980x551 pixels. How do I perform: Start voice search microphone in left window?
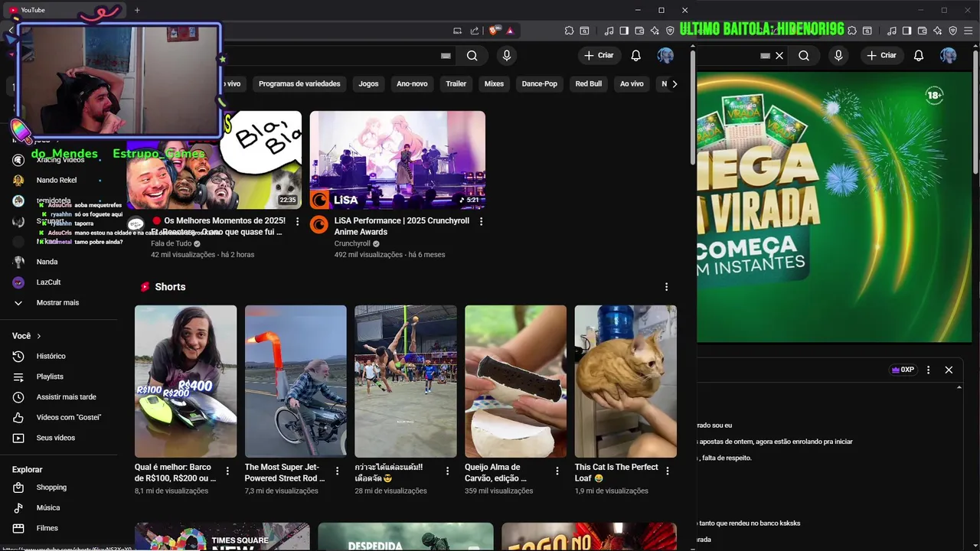click(x=506, y=55)
